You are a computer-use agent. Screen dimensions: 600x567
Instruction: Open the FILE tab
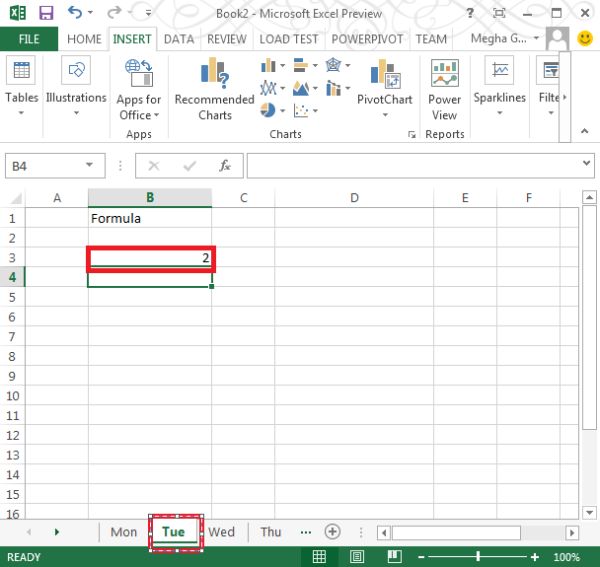pos(29,39)
